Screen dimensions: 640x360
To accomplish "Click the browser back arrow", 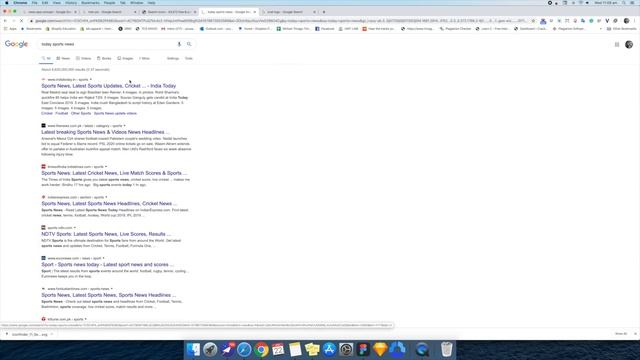I will (x=5, y=21).
